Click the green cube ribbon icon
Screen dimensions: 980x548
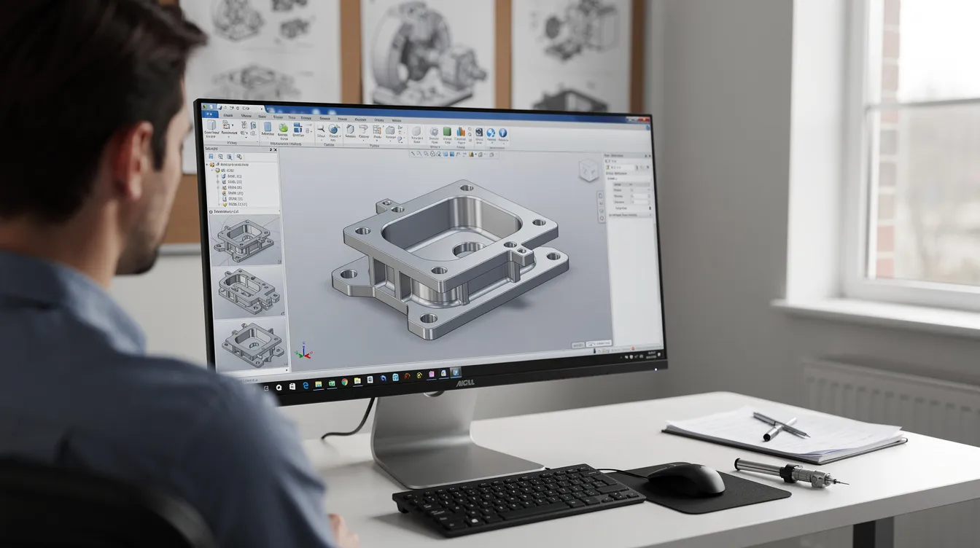[x=447, y=132]
